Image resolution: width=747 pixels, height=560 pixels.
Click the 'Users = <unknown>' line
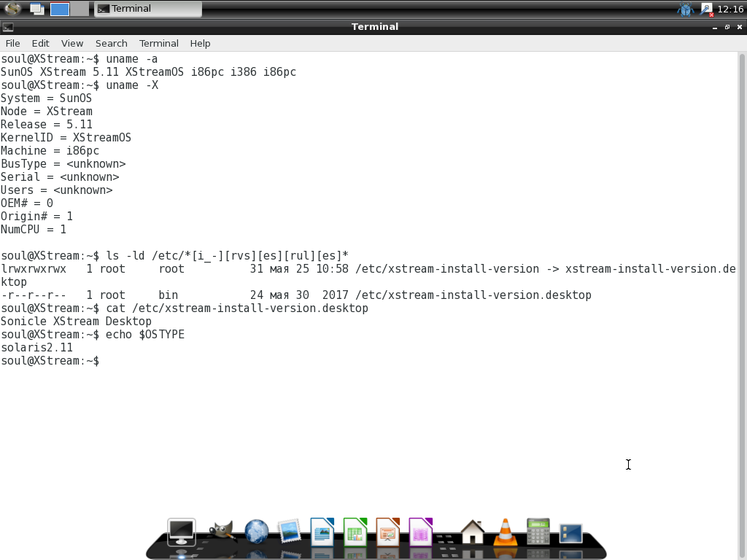[x=56, y=190]
